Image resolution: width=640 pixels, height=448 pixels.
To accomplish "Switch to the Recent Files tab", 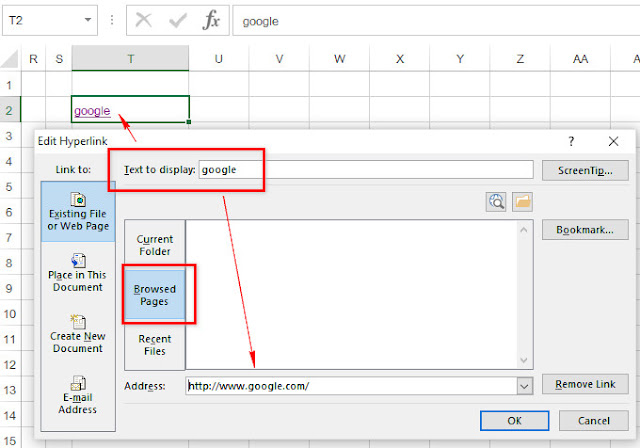I will click(155, 345).
